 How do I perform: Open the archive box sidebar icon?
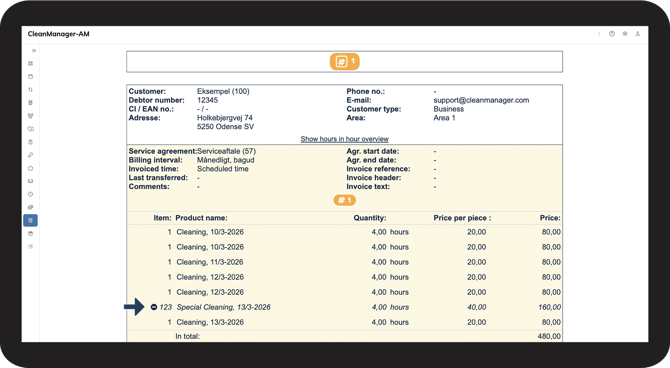tap(30, 234)
